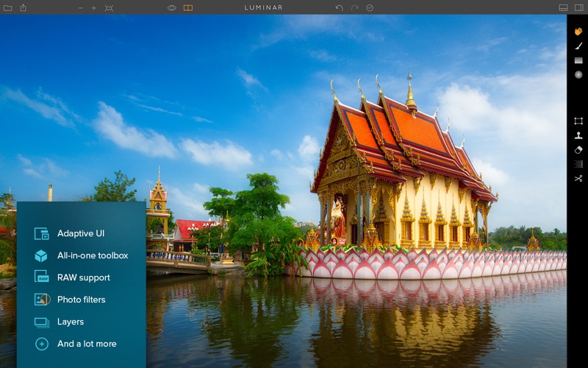Undo the last edit

[339, 8]
